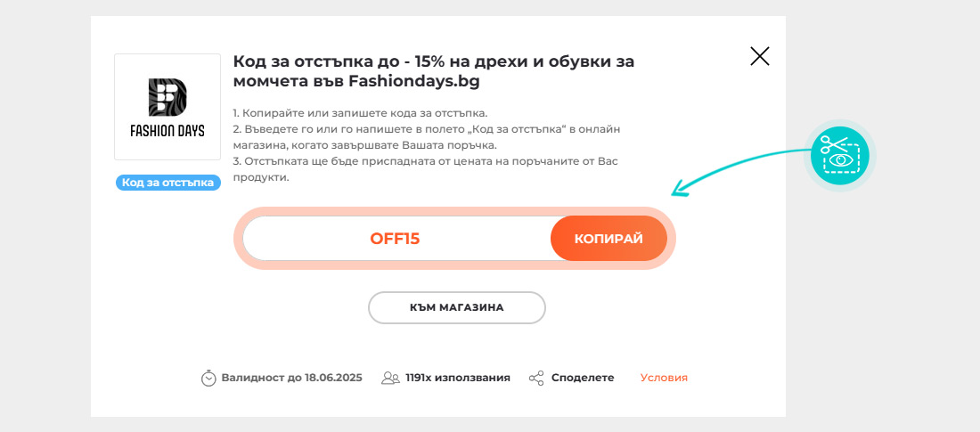The height and width of the screenshot is (432, 980).
Task: Close the coupon popup with the X
Action: (x=759, y=56)
